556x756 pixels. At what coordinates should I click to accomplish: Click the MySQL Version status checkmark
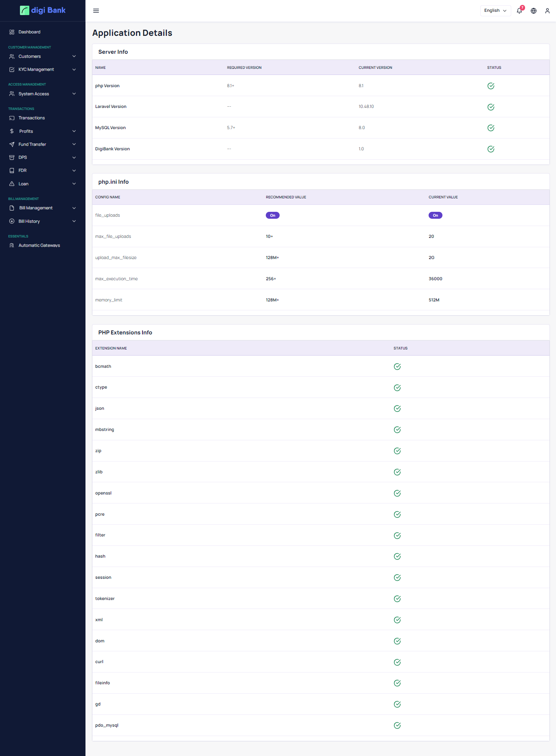(x=491, y=128)
